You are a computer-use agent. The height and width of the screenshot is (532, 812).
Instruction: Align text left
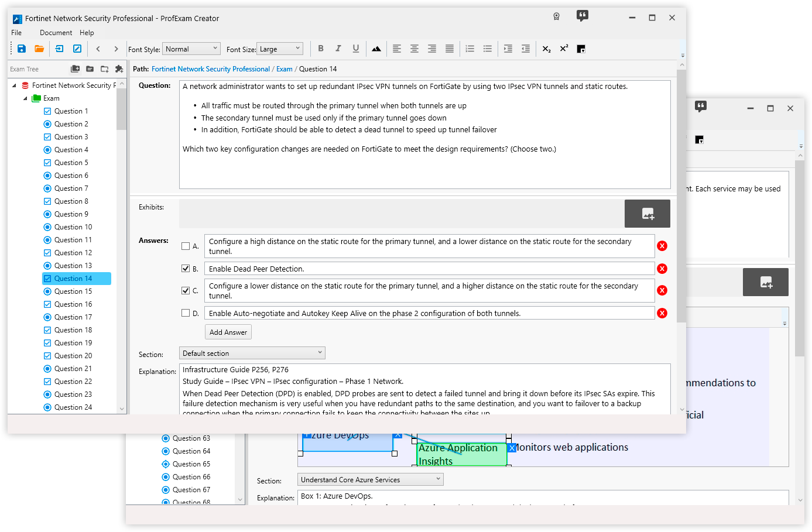(x=397, y=49)
